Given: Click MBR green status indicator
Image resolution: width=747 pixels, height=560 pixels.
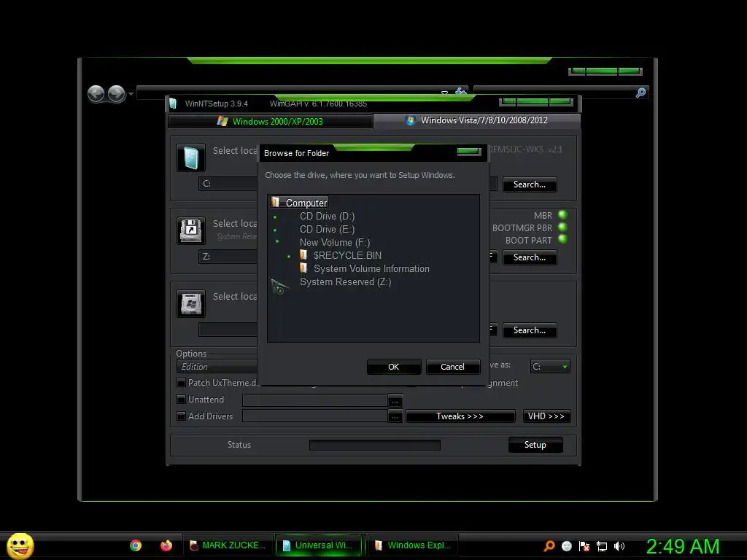Looking at the screenshot, I should coord(562,215).
